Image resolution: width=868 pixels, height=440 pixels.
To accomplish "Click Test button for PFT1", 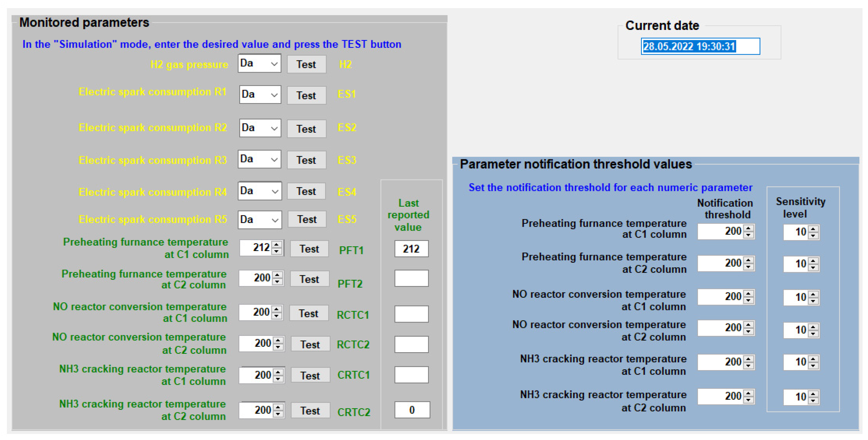I will [x=309, y=249].
